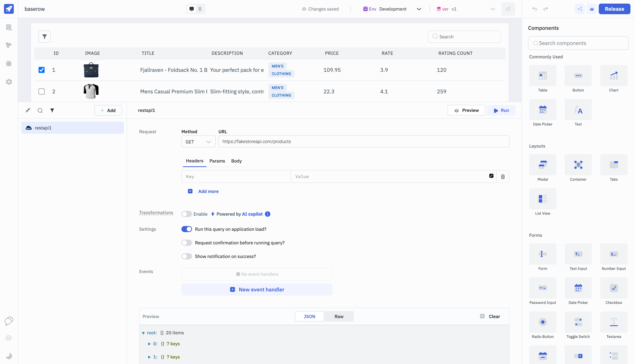Image resolution: width=635 pixels, height=364 pixels.
Task: Enable show notification on success toggle
Action: click(x=187, y=256)
